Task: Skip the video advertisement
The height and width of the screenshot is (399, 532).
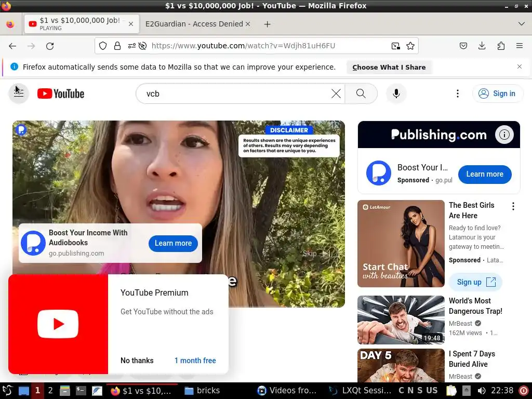Action: (316, 254)
